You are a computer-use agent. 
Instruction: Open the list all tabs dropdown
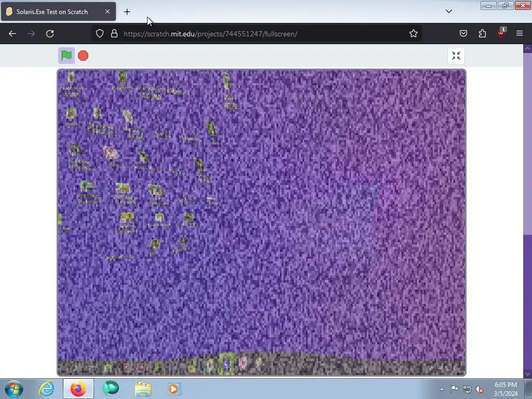448,11
